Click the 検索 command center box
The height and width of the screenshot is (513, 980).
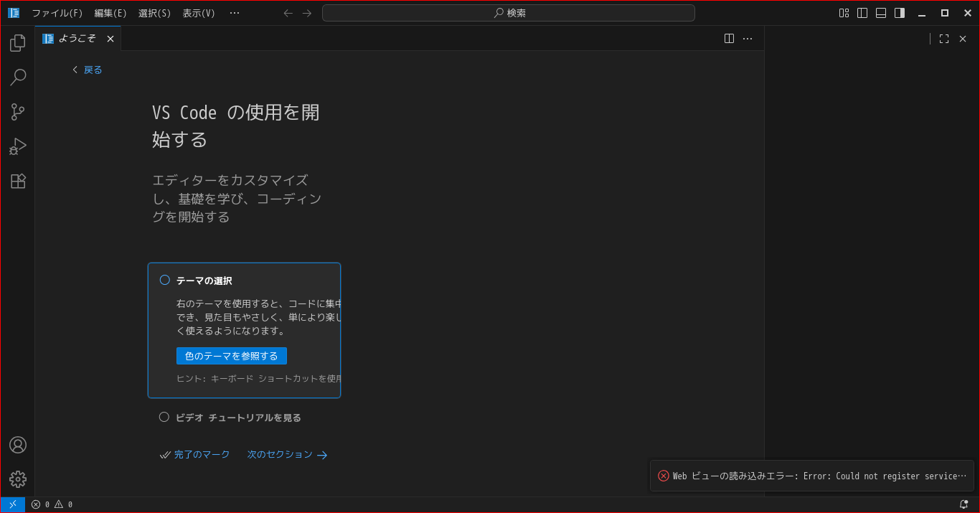point(509,13)
